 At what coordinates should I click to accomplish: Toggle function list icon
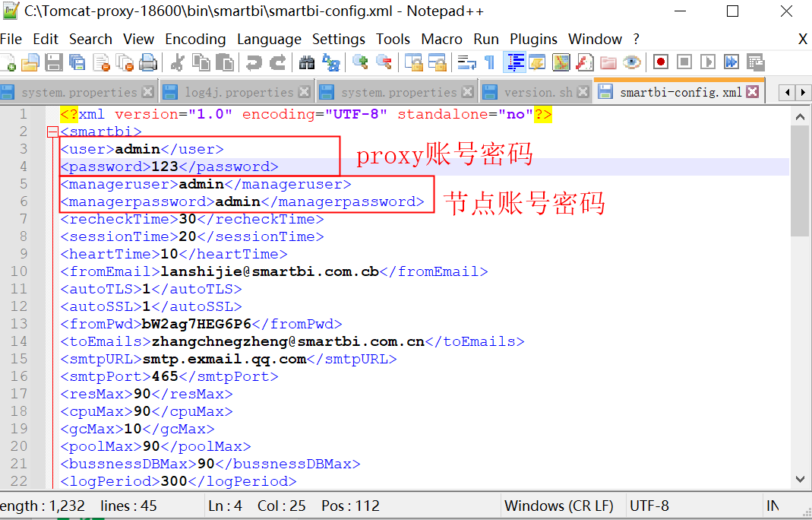[x=585, y=63]
